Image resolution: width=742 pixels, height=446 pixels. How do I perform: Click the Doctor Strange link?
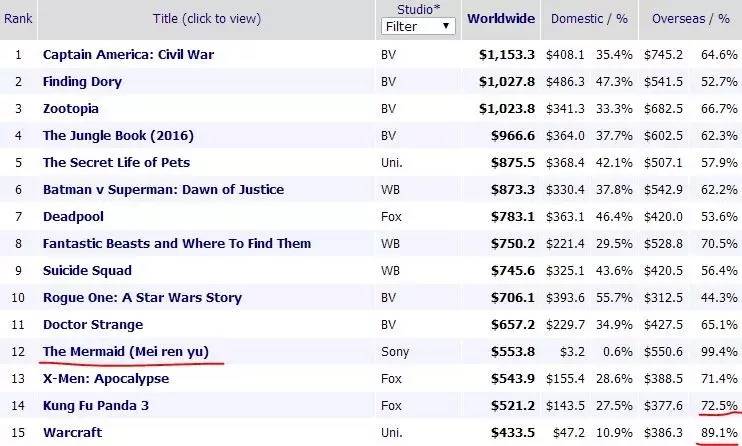[93, 324]
